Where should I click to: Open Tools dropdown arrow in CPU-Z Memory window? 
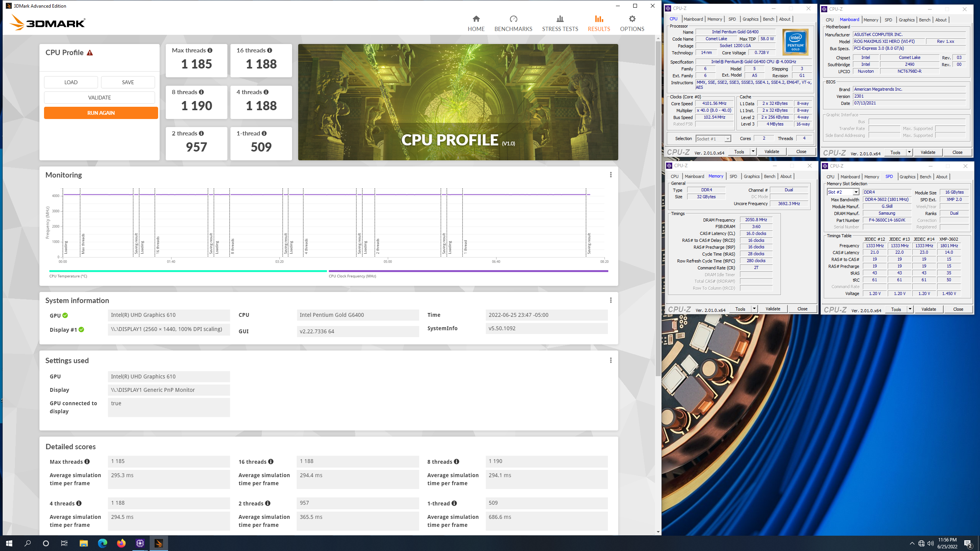pos(754,309)
